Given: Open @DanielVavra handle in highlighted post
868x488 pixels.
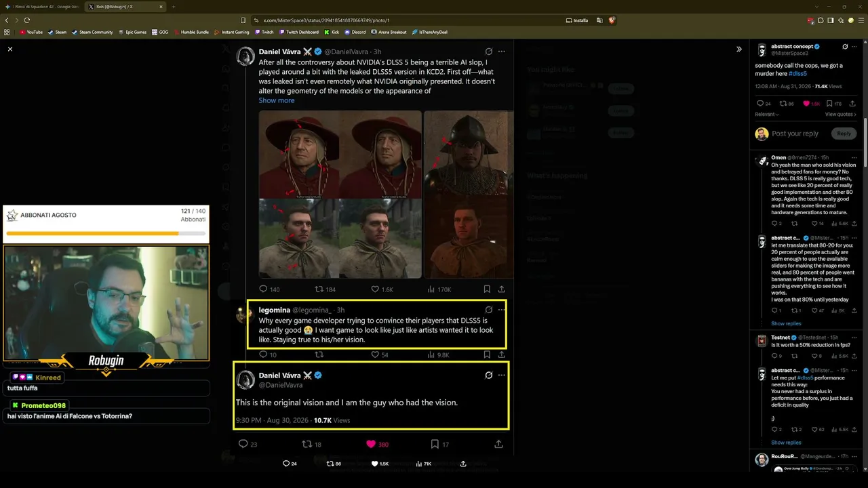Looking at the screenshot, I should [281, 385].
